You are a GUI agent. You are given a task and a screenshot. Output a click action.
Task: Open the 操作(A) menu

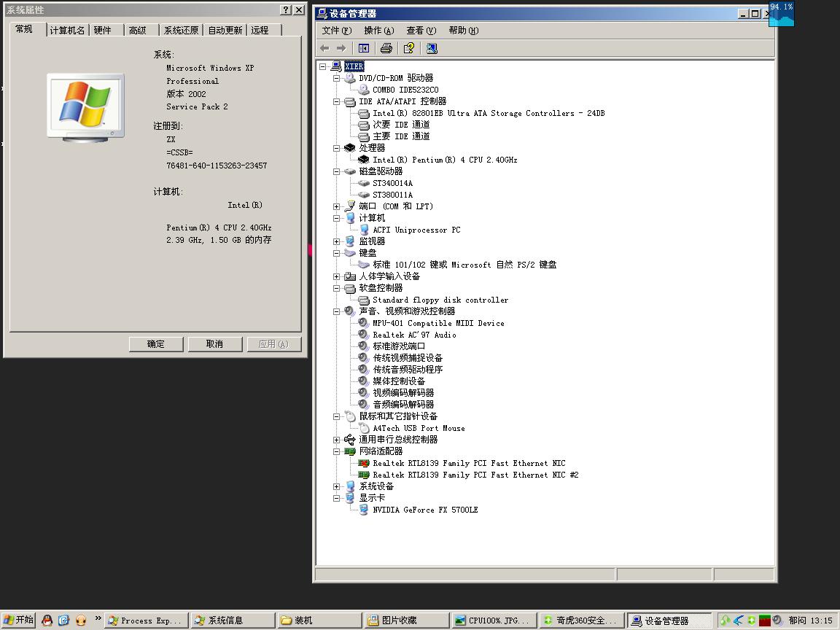pyautogui.click(x=378, y=31)
